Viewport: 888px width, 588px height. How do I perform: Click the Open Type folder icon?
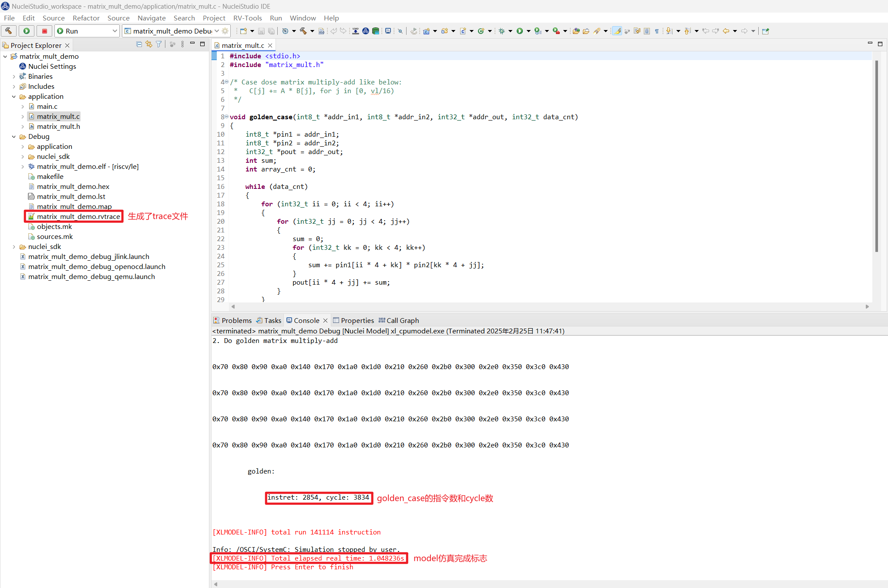pyautogui.click(x=576, y=31)
